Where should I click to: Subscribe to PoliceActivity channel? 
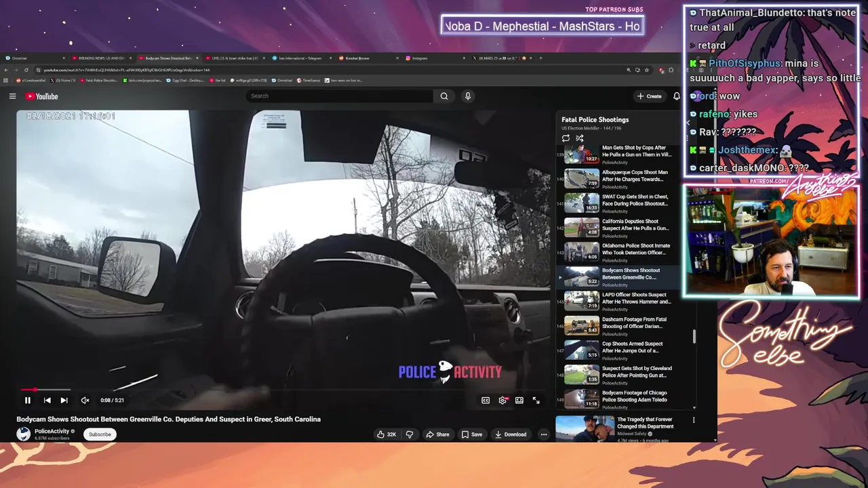(x=100, y=434)
